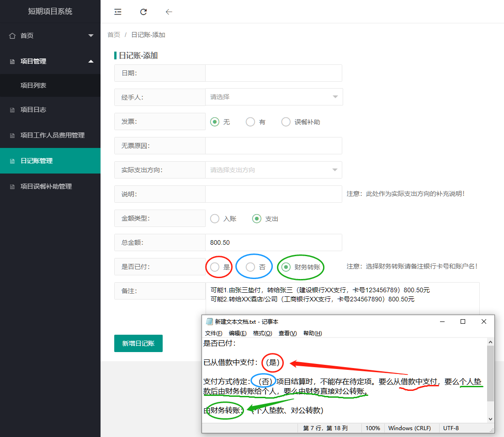This screenshot has height=437, width=504.
Task: Open the 经手人 dropdown
Action: (x=274, y=97)
